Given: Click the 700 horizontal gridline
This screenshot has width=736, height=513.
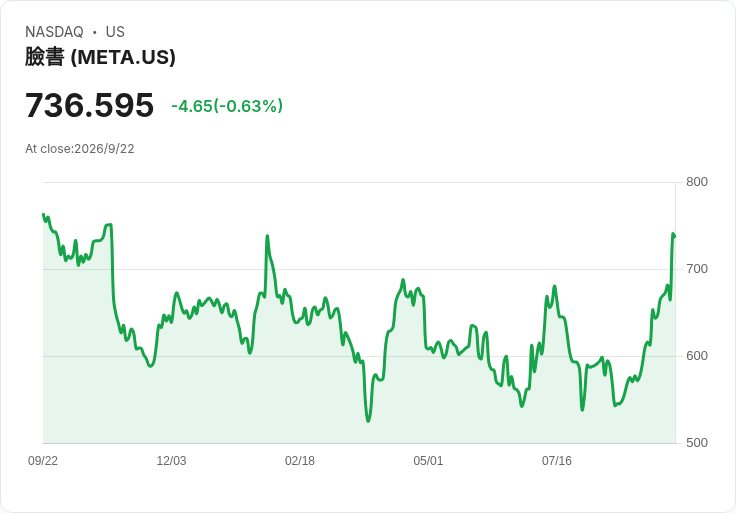Looking at the screenshot, I should pyautogui.click(x=359, y=269).
